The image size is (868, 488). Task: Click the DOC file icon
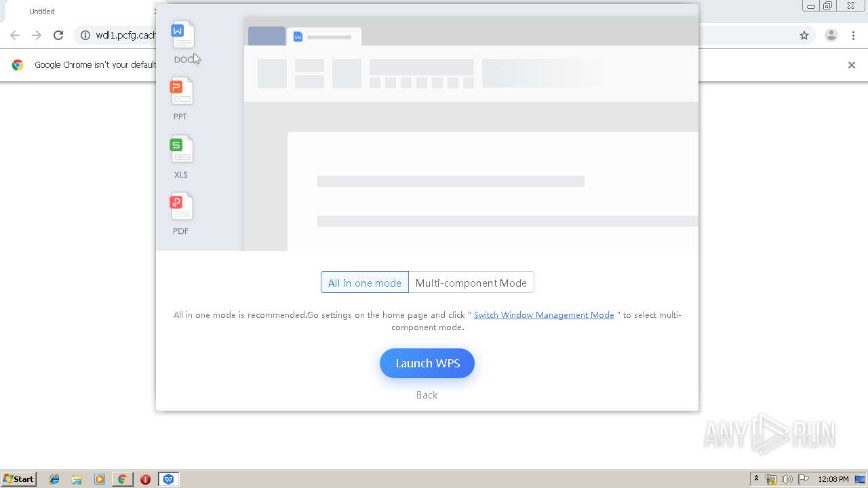point(182,35)
